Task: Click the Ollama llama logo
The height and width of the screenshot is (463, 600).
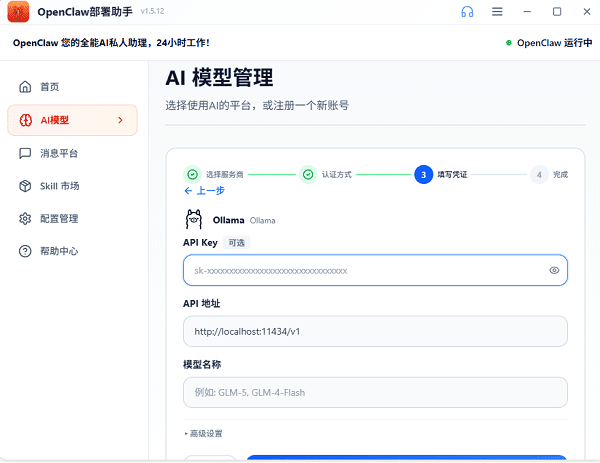Action: coord(193,219)
